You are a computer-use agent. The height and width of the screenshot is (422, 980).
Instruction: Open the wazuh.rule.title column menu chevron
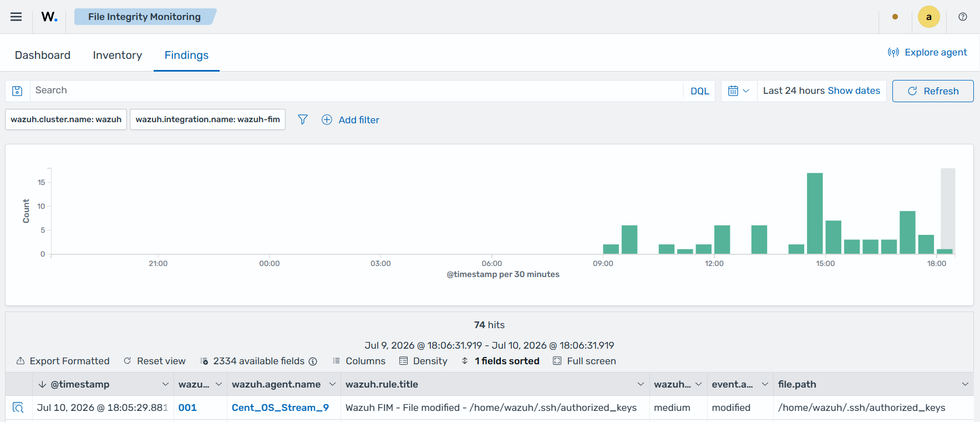(x=641, y=384)
